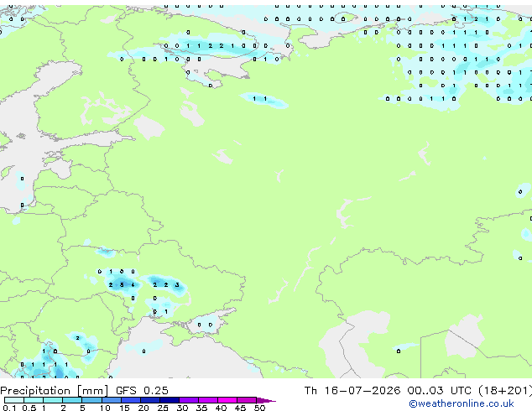
Task: Click the legend label '20'
Action: click(x=143, y=408)
